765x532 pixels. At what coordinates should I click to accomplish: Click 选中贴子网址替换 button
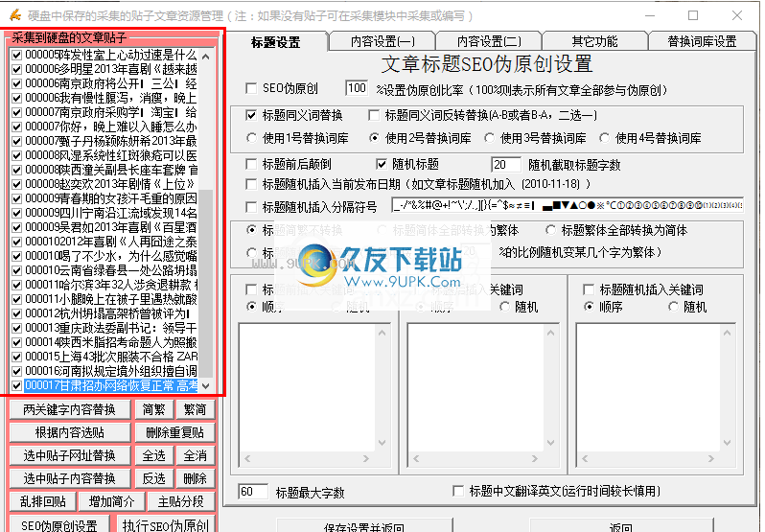coord(70,455)
